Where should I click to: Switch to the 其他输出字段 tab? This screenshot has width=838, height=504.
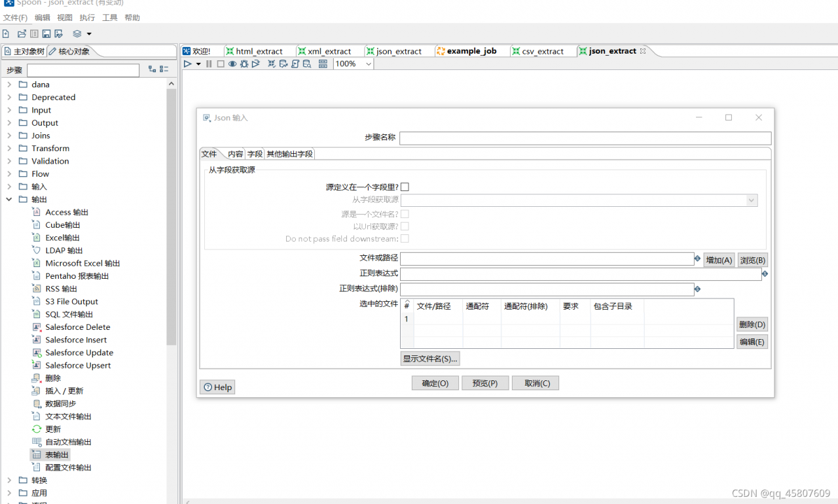290,154
